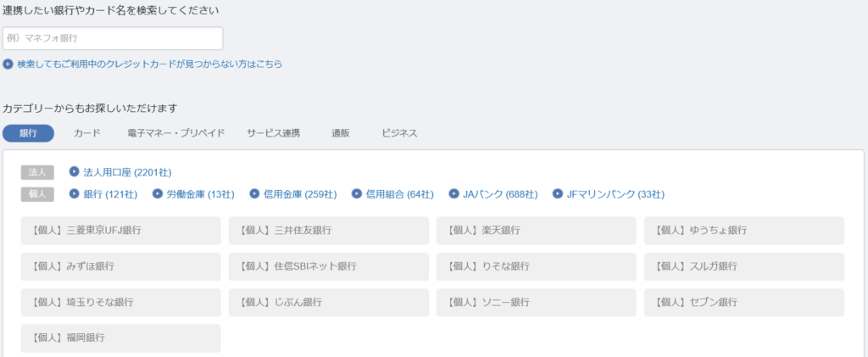Choose 【個人】三菱東京UFJ銀行
The height and width of the screenshot is (357, 868).
pyautogui.click(x=120, y=231)
